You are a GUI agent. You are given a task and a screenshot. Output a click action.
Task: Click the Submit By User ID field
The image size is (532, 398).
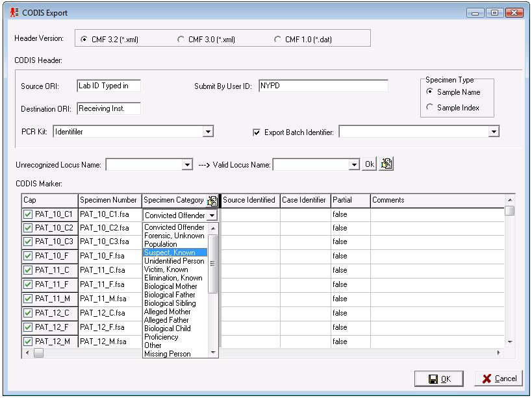click(323, 86)
